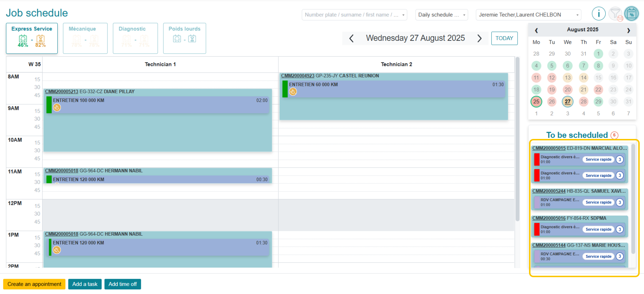Click the red 6 badge beside To be scheduled
The image size is (644, 294).
coord(614,135)
